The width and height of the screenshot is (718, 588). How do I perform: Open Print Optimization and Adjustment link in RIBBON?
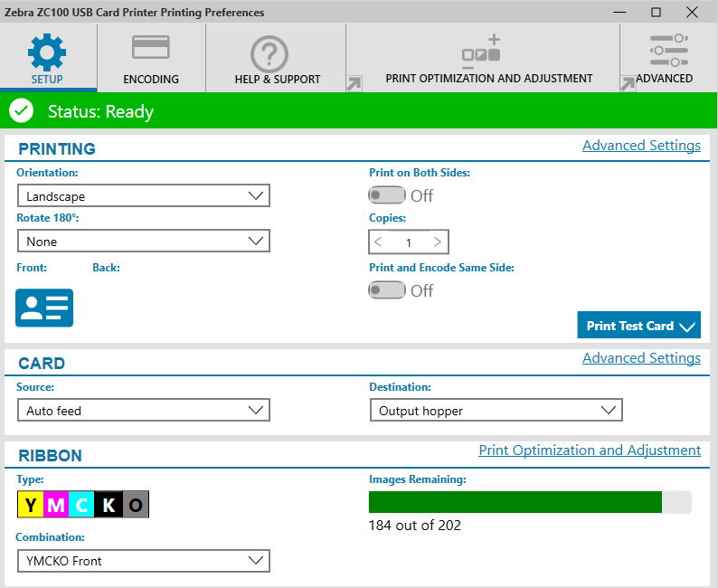(x=590, y=450)
